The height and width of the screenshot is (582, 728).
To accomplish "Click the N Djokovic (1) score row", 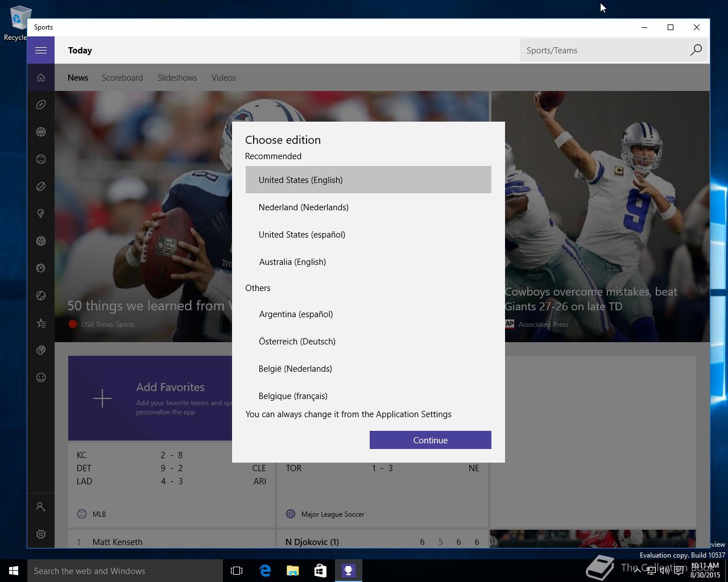I will 382,542.
